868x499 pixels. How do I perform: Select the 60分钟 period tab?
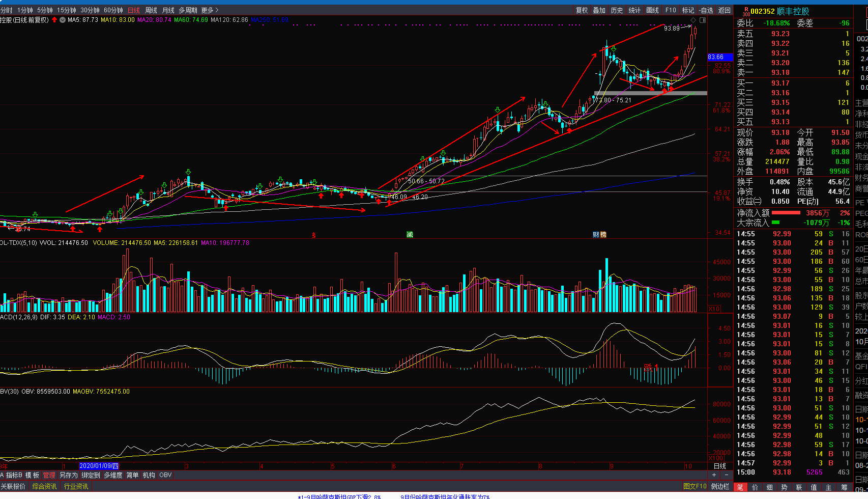tap(113, 10)
